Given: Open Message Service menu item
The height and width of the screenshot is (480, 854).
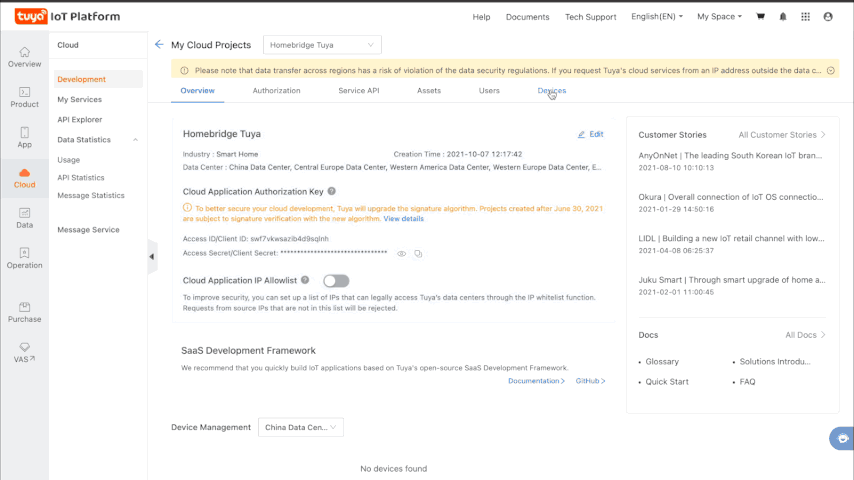Looking at the screenshot, I should tap(88, 229).
